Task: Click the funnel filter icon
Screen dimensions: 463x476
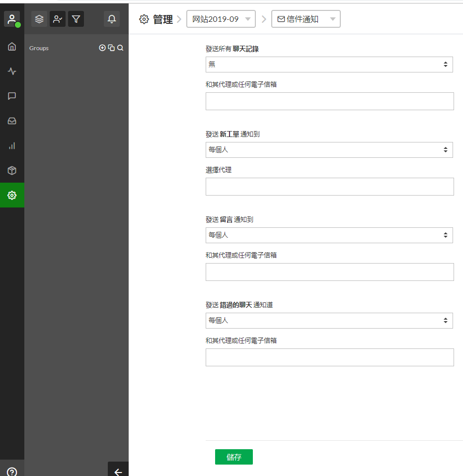Action: pyautogui.click(x=76, y=19)
